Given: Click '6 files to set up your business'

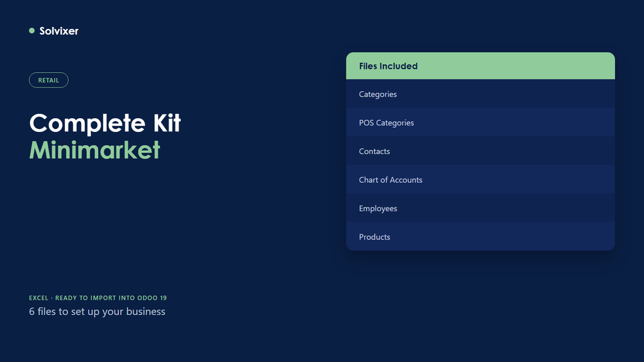Looking at the screenshot, I should [97, 312].
